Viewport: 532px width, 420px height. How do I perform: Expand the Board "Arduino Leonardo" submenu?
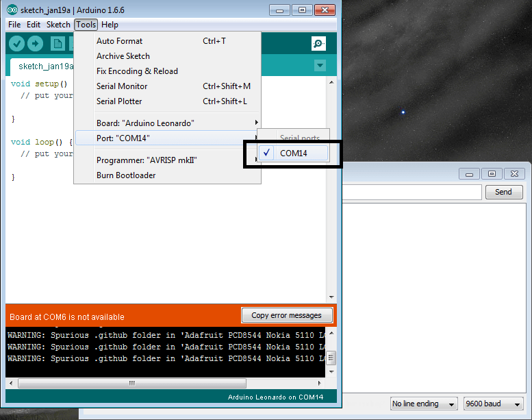pyautogui.click(x=167, y=123)
